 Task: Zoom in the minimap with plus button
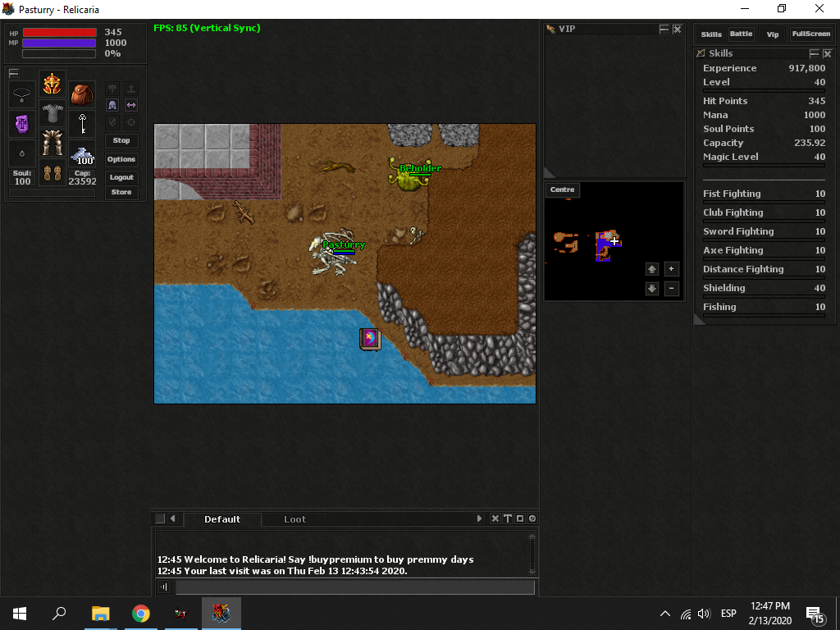pyautogui.click(x=671, y=269)
